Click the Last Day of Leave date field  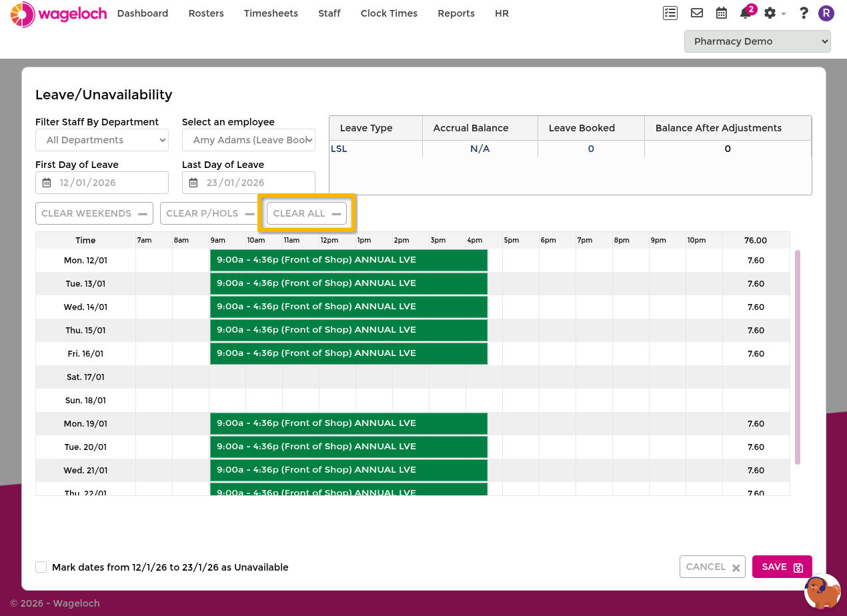pyautogui.click(x=249, y=183)
